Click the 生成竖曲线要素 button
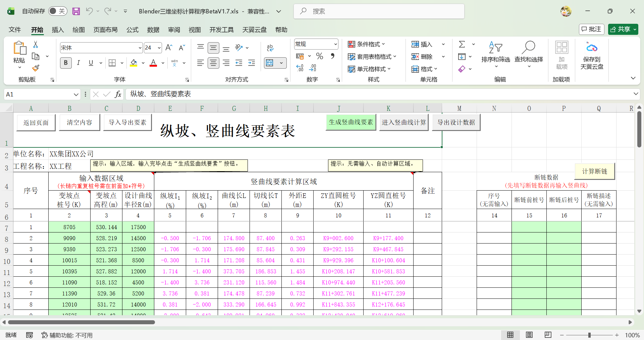This screenshot has height=340, width=644. pos(351,122)
